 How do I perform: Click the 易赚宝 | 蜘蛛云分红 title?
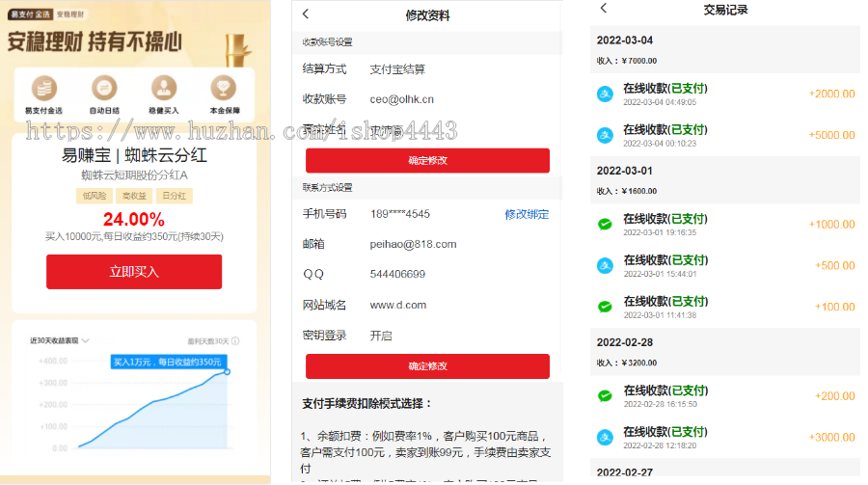(134, 155)
